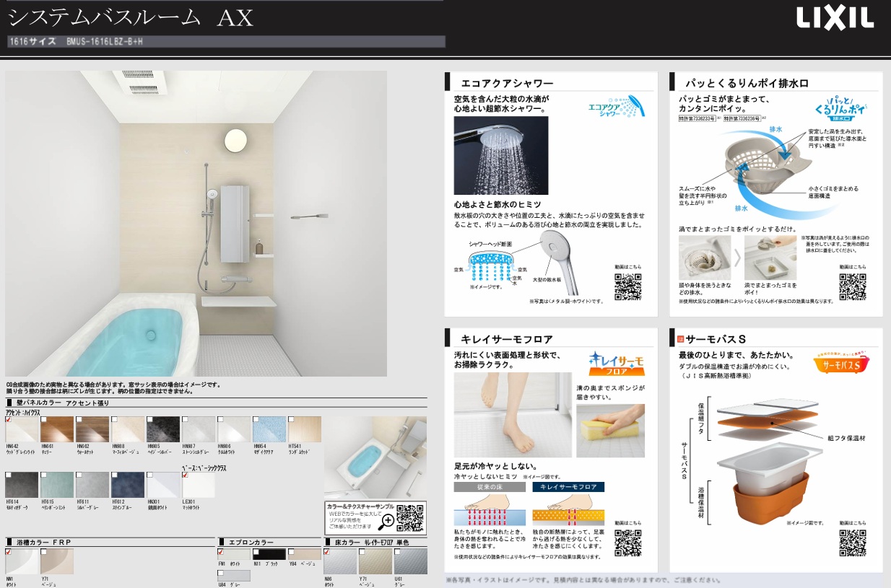Viewport: 891px width, 588px height.
Task: Select the HT541 wood-tone wall swatch
Action: (x=305, y=429)
